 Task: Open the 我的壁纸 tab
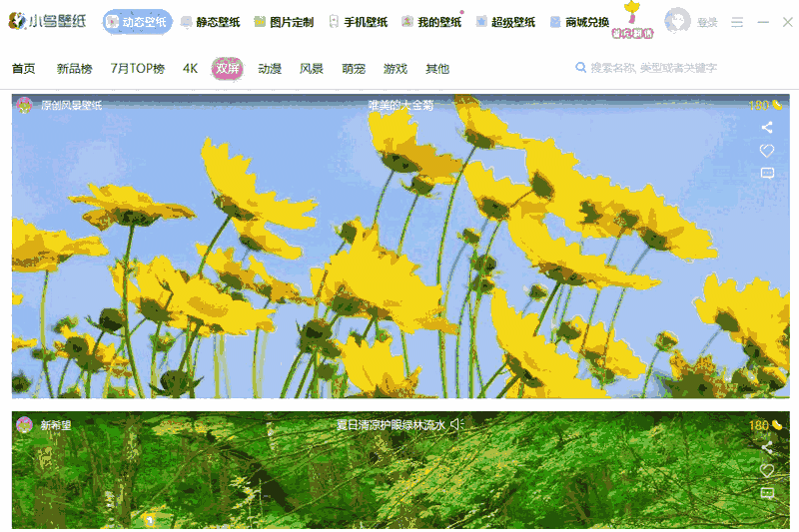tap(431, 22)
